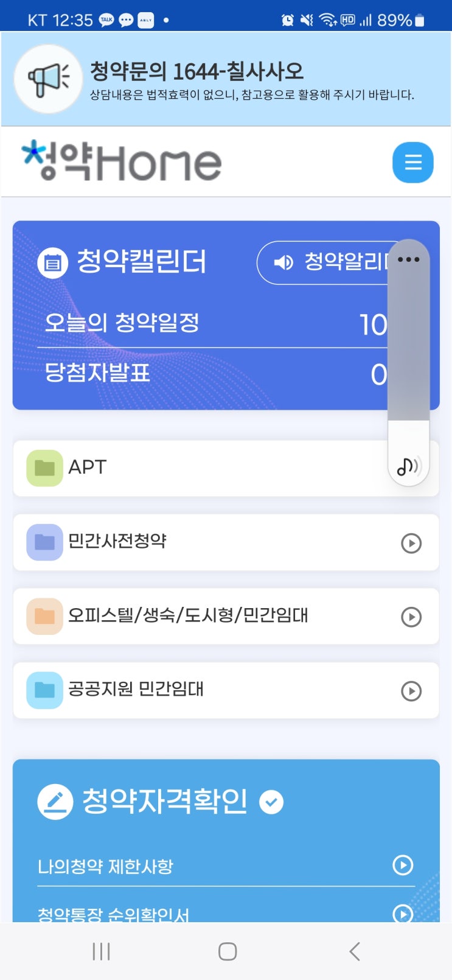Select the 민간사전청약 category item
Screen dimensions: 452x980
[226, 542]
